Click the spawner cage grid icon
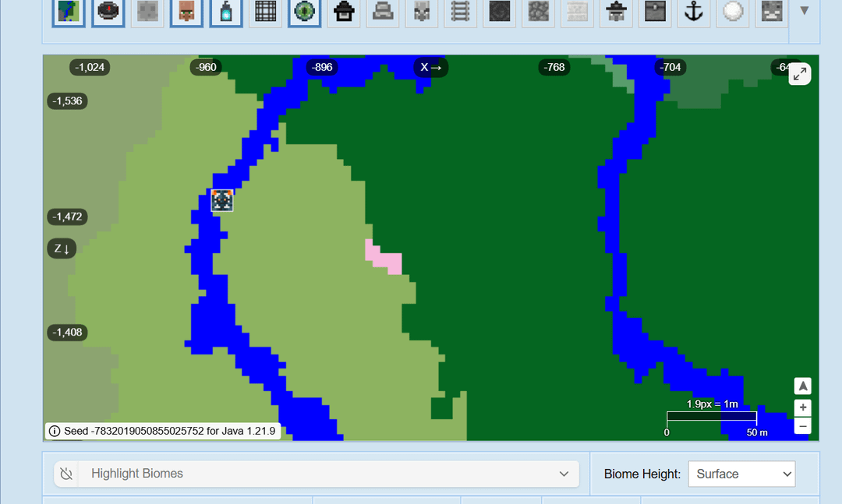This screenshot has width=842, height=504. point(265,11)
